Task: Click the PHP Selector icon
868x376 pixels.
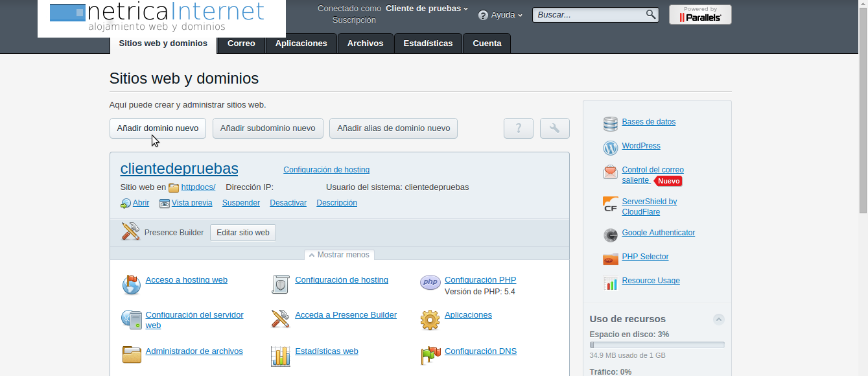Action: [611, 259]
